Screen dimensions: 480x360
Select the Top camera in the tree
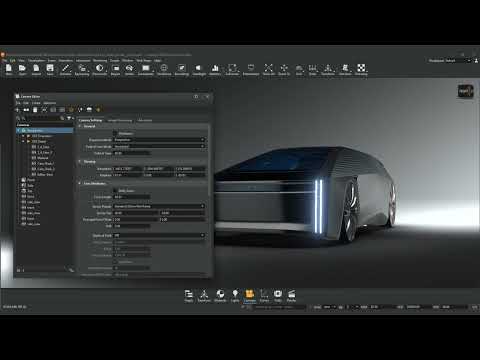click(x=30, y=191)
